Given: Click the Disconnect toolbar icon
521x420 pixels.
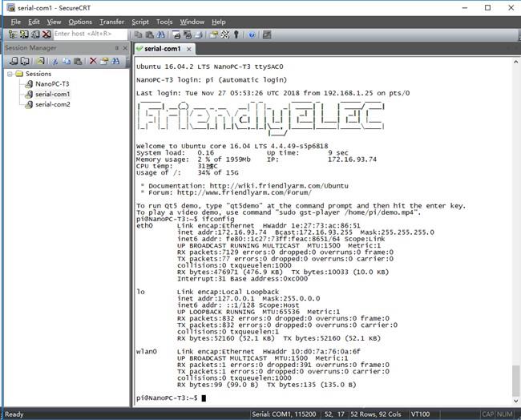Looking at the screenshot, I should pyautogui.click(x=46, y=34).
